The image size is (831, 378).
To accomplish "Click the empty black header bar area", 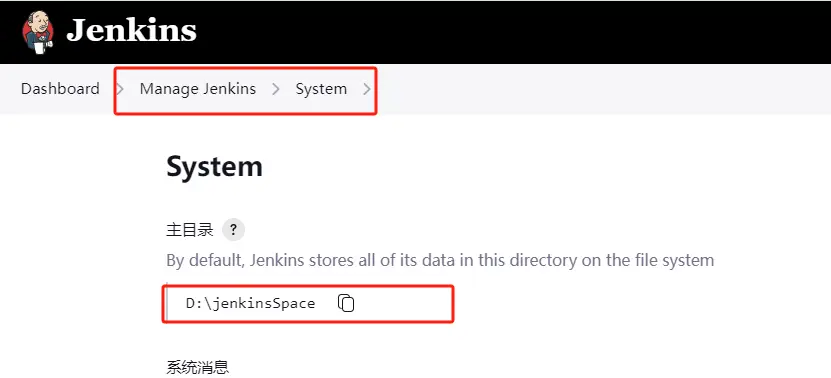I will (509, 32).
